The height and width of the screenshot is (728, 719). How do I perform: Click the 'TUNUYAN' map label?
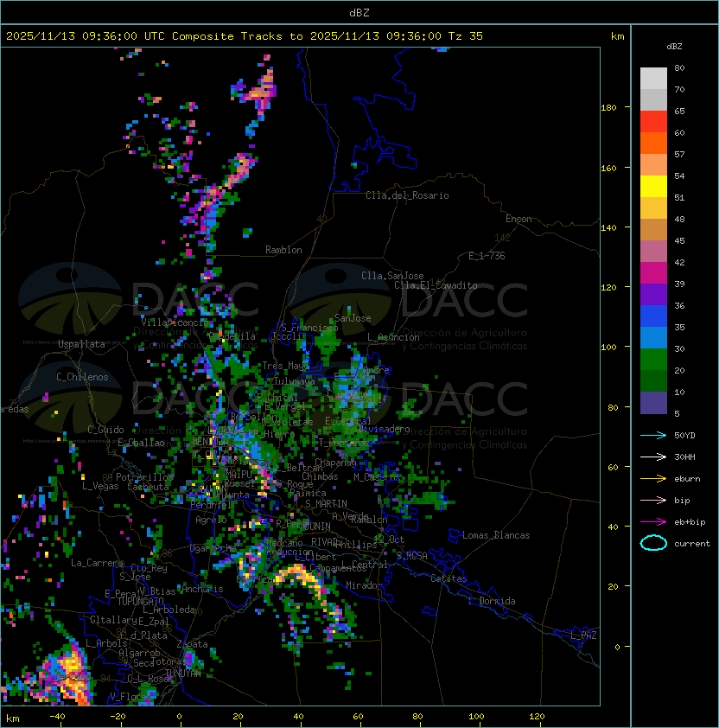point(183,674)
